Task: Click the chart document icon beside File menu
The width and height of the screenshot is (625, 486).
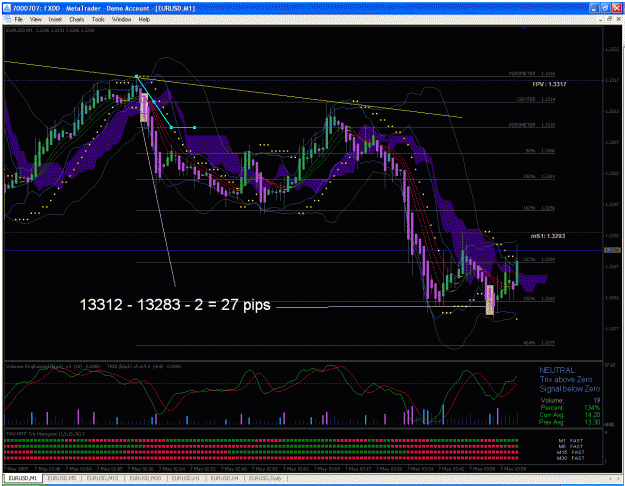Action: click(x=8, y=19)
